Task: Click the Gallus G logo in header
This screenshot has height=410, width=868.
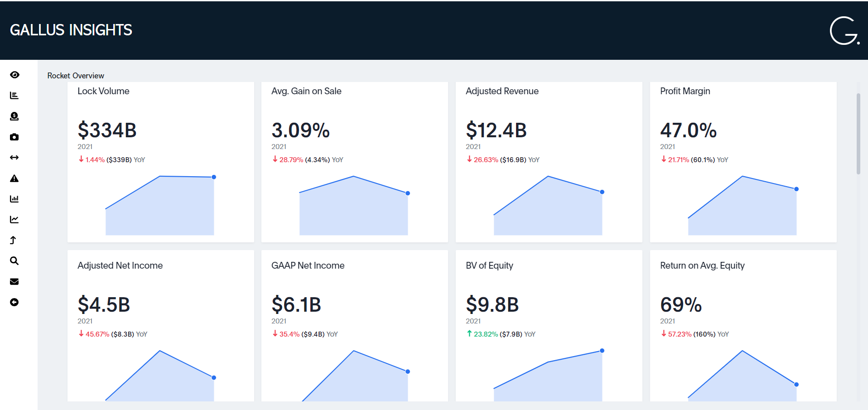Action: (x=844, y=31)
